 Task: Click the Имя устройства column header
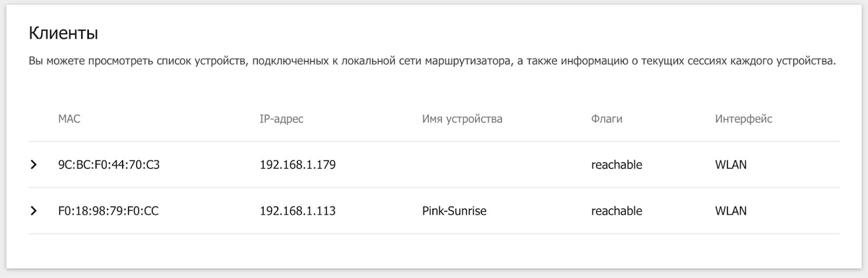coord(462,119)
